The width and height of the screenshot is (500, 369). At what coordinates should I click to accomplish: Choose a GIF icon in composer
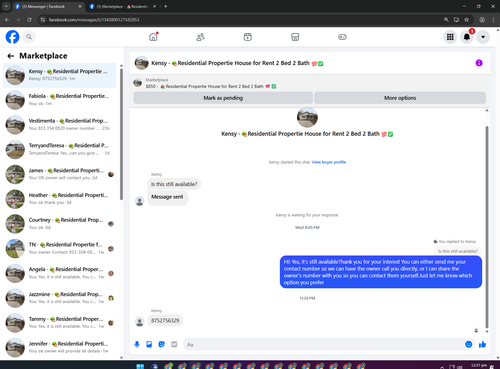[174, 344]
